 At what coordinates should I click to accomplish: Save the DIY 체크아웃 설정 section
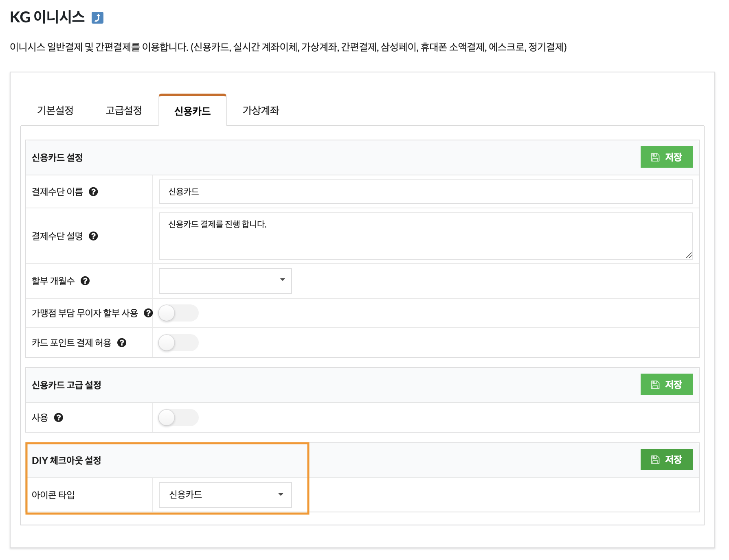pos(666,459)
